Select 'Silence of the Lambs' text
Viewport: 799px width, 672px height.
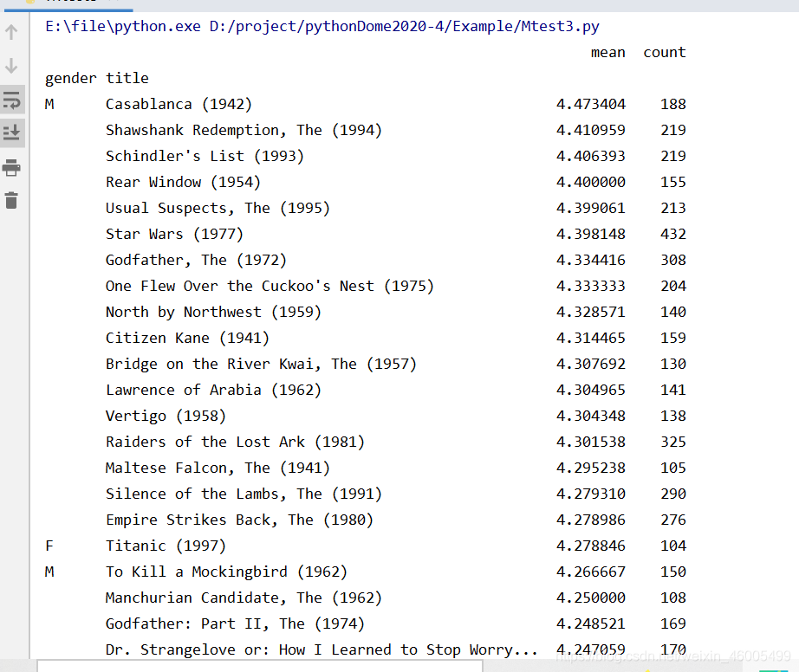point(192,494)
